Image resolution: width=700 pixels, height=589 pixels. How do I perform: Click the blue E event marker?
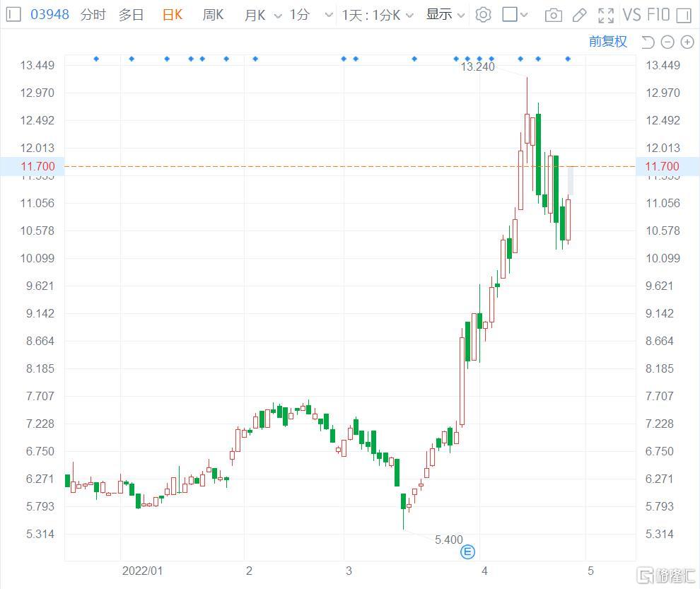[467, 552]
